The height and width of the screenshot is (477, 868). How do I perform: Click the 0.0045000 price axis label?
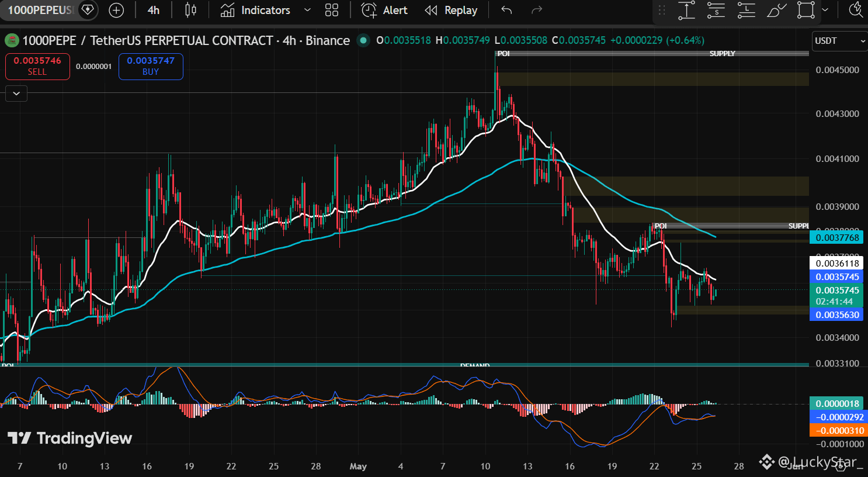click(838, 70)
